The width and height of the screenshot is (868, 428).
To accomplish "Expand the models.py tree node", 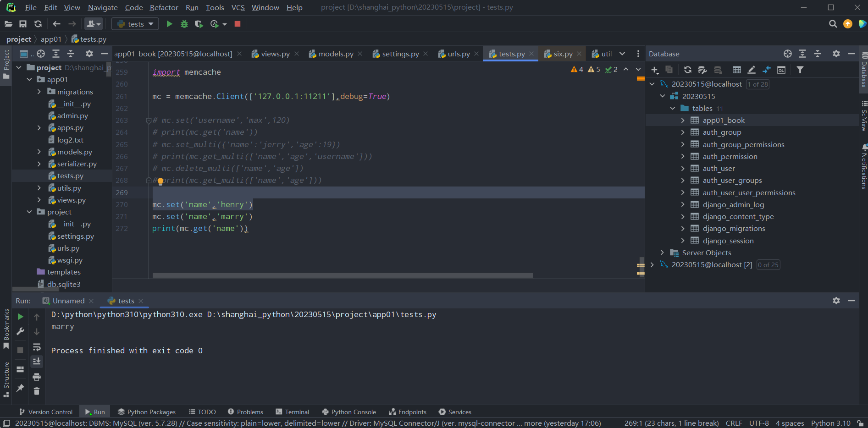I will coord(39,152).
